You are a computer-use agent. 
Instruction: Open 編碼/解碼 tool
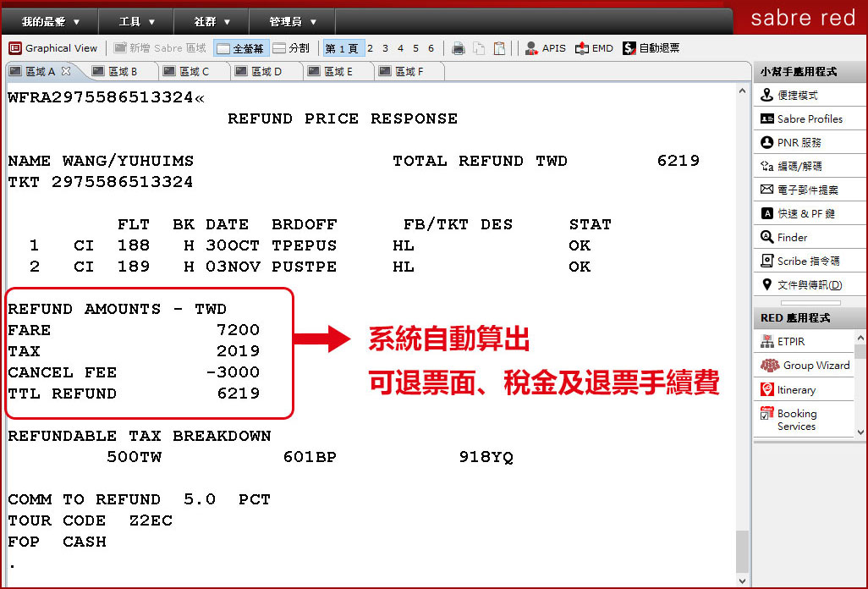[x=809, y=166]
